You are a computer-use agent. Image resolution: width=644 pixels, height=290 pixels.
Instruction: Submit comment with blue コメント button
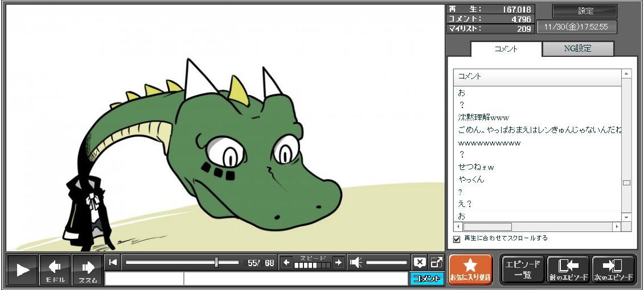coord(426,279)
